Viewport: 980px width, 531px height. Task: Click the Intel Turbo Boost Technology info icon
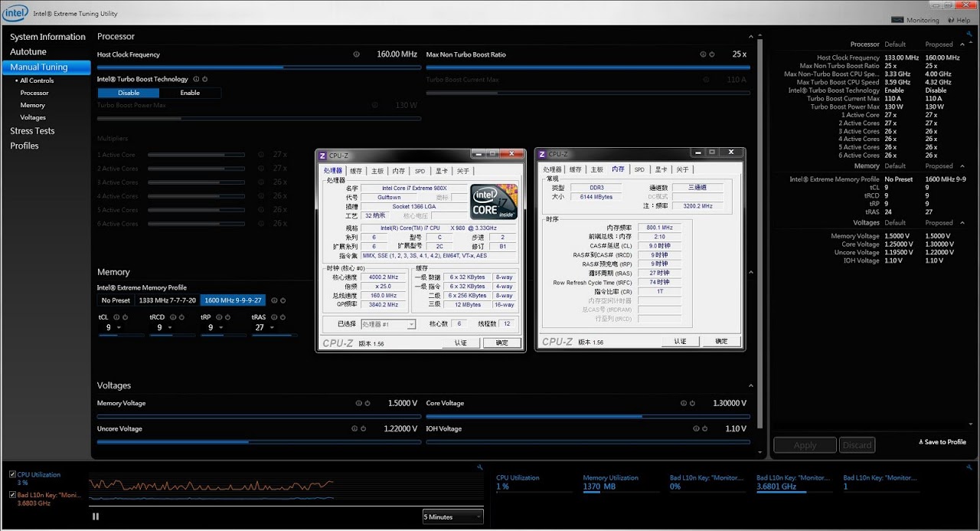coord(197,79)
